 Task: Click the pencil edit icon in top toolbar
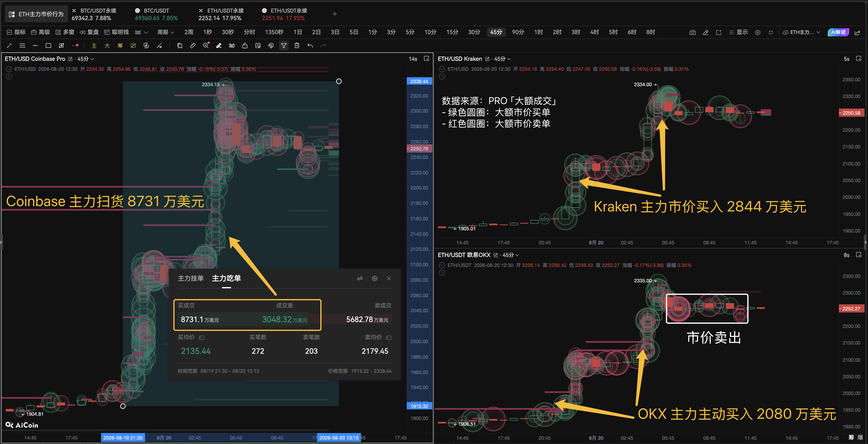click(706, 32)
